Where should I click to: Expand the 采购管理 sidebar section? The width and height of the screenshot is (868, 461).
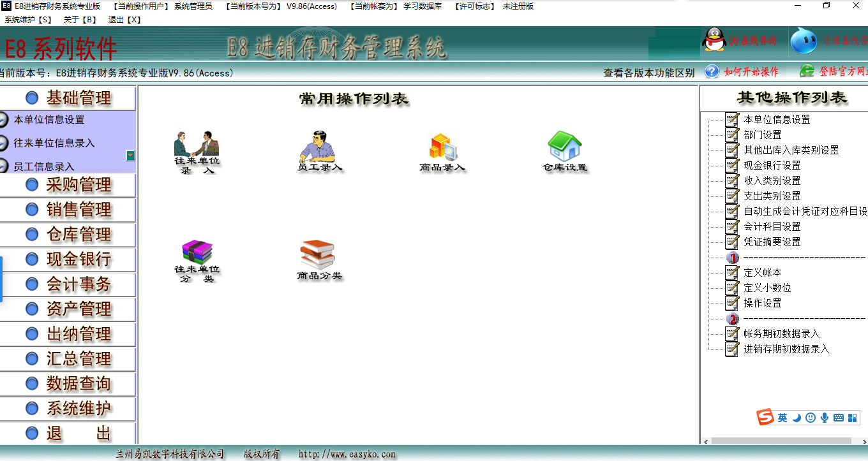coord(68,185)
